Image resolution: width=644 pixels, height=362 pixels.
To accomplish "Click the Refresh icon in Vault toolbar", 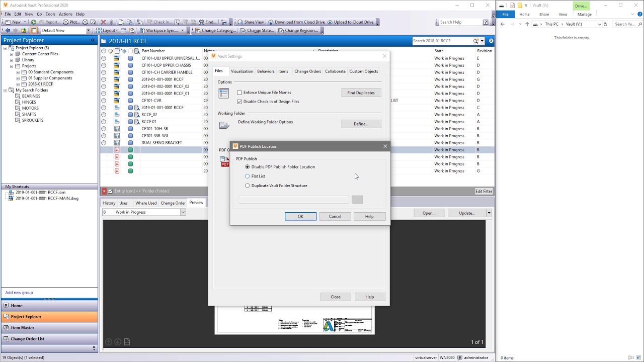I will tap(33, 22).
